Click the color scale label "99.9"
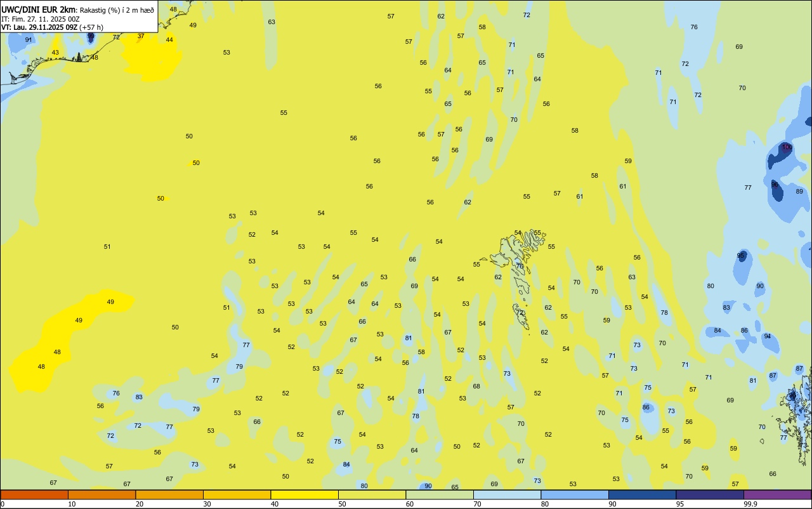The image size is (812, 509). coord(750,504)
